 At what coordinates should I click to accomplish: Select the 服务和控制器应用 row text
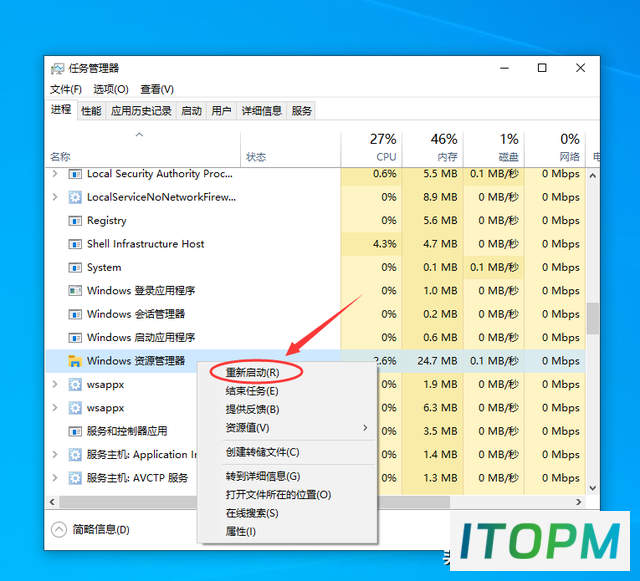tap(127, 432)
